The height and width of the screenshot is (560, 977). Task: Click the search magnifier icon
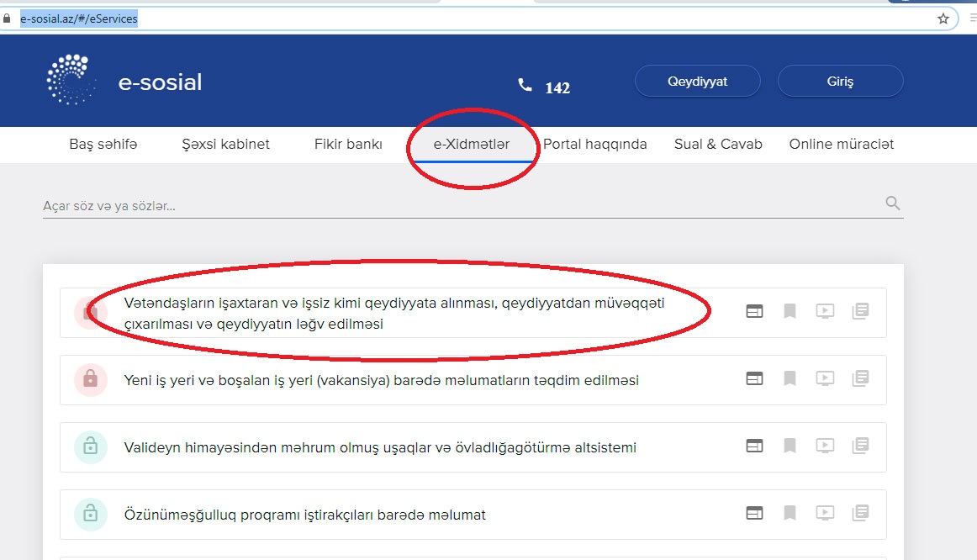(892, 203)
